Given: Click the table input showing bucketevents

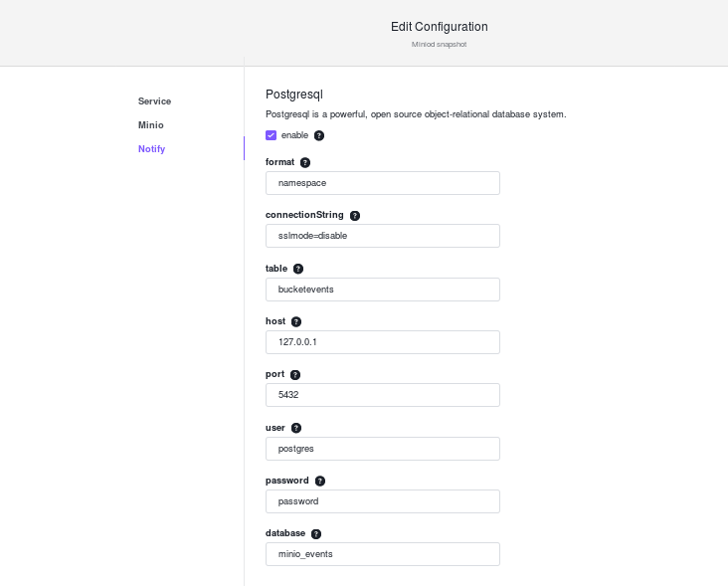Looking at the screenshot, I should [383, 290].
